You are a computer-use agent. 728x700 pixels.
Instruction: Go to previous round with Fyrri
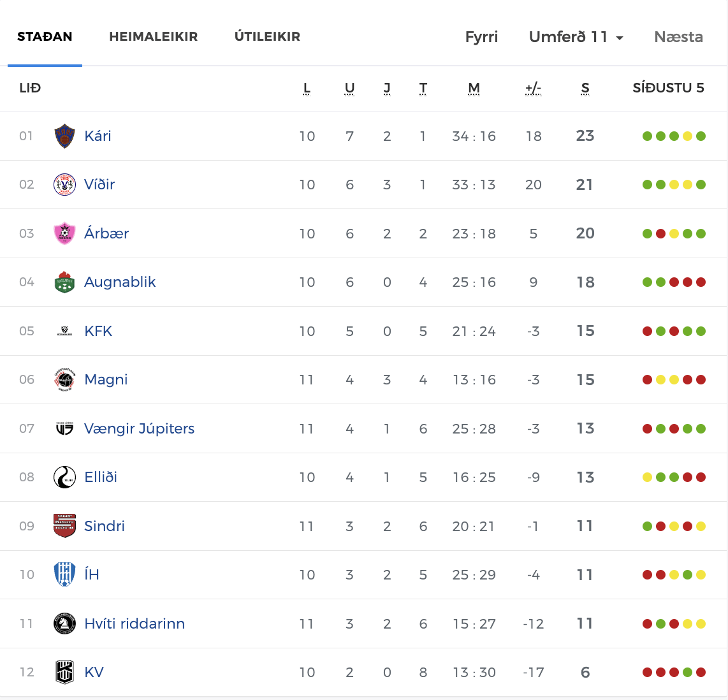click(481, 37)
